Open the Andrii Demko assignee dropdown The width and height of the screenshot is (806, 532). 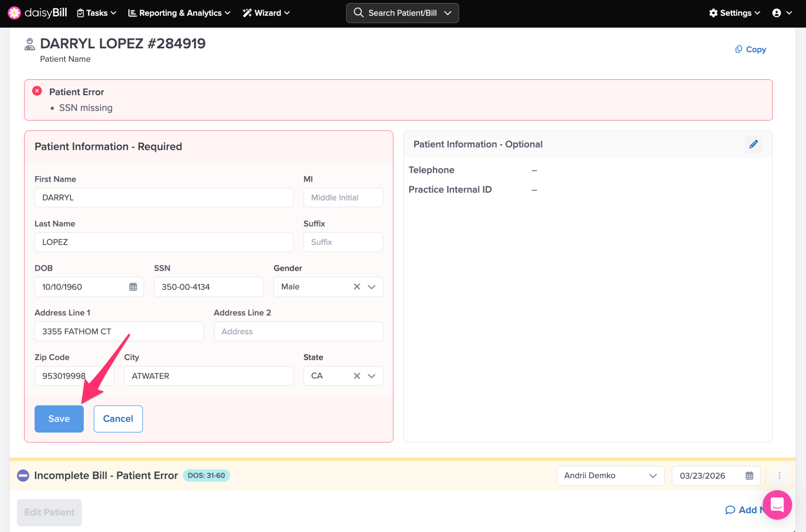[x=610, y=476]
